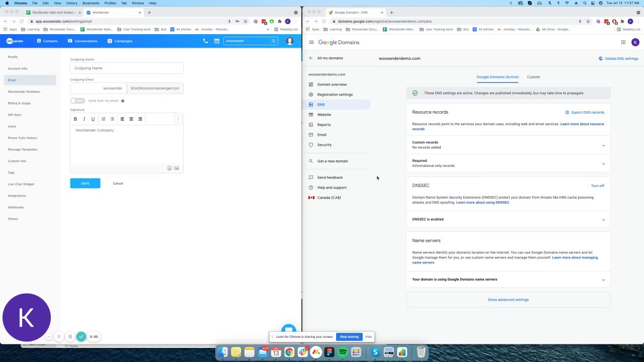The height and width of the screenshot is (362, 644).
Task: Insert bulleted list in Signature editor
Action: (x=112, y=119)
